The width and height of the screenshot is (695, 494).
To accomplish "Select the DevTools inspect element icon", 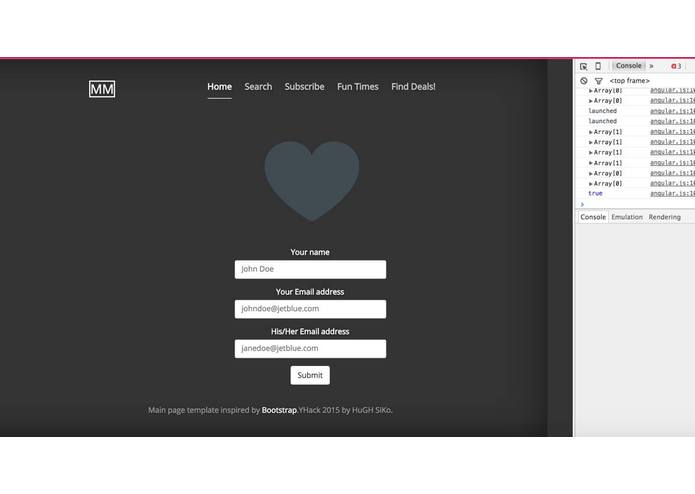I will pos(583,66).
